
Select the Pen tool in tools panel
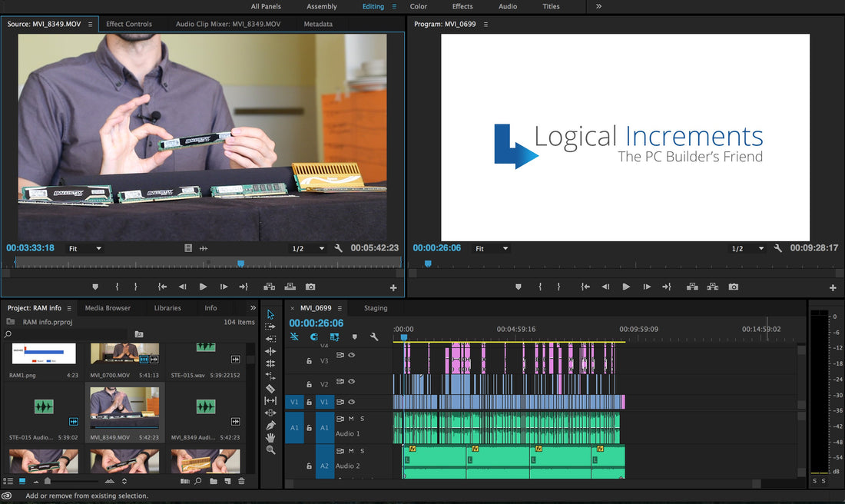click(x=270, y=425)
